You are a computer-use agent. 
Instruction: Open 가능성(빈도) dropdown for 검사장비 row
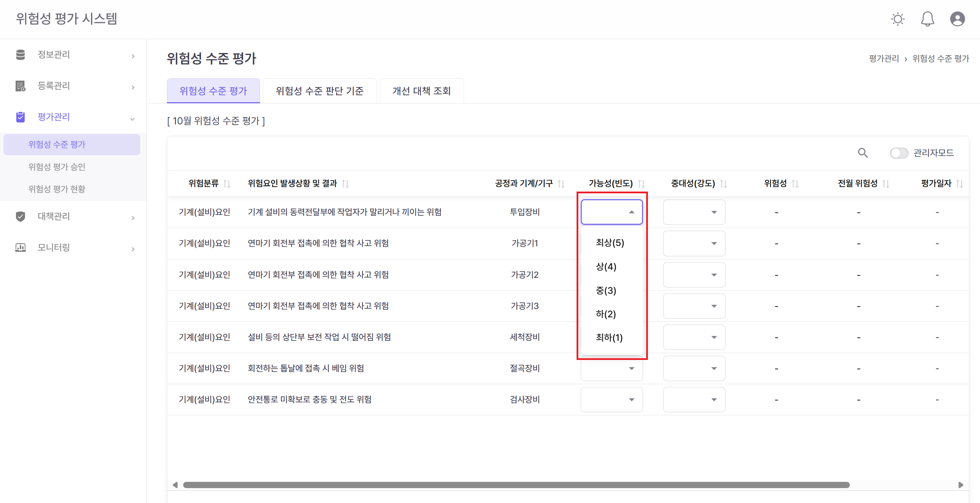tap(611, 399)
